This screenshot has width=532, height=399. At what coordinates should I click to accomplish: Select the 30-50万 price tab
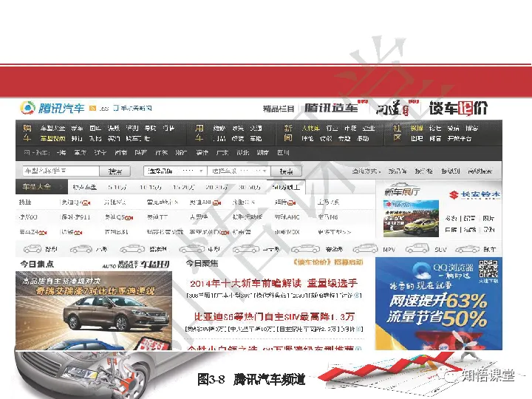coord(250,187)
